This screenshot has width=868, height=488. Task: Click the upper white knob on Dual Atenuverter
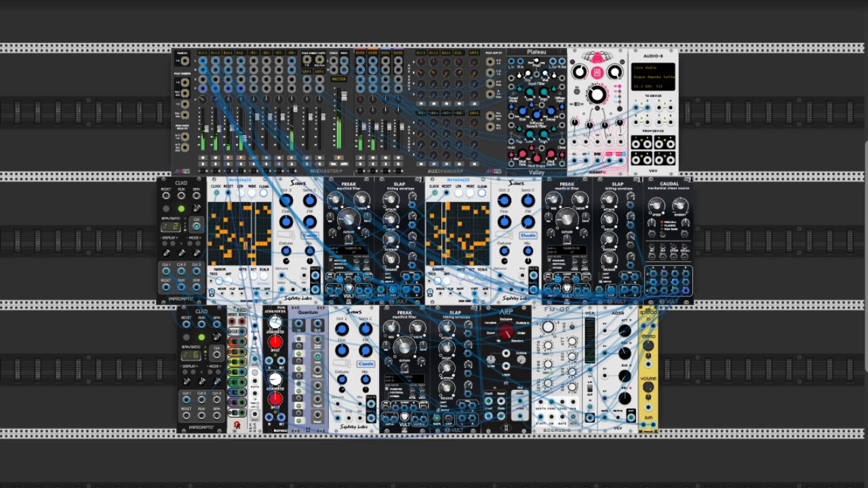click(275, 323)
